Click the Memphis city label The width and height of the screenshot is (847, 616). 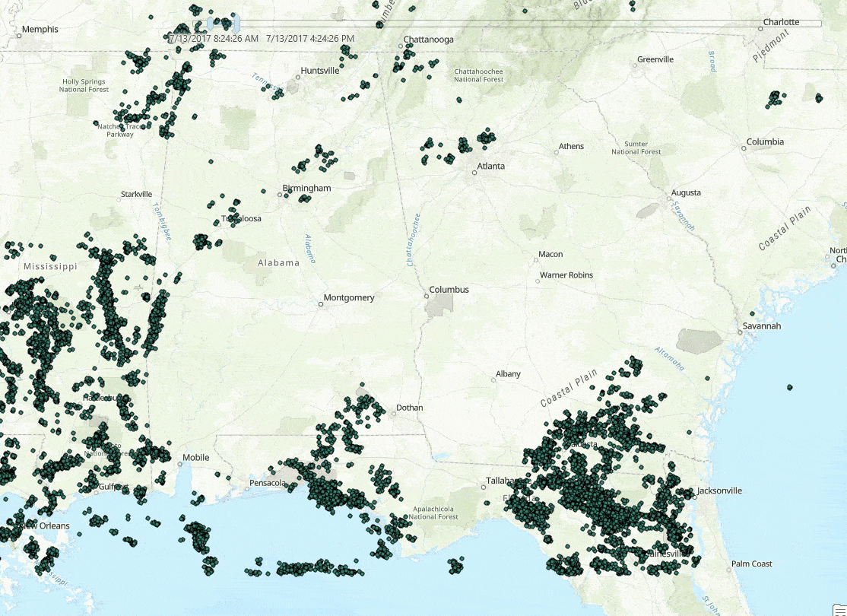[40, 29]
